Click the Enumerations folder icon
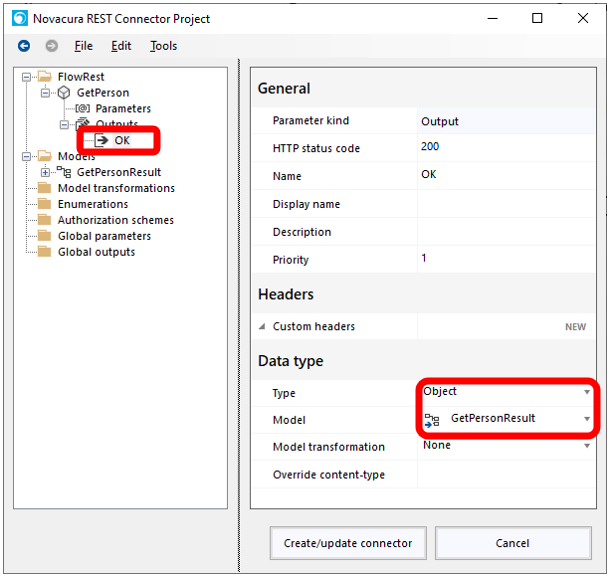Viewport: 610px width, 577px height. click(x=45, y=204)
